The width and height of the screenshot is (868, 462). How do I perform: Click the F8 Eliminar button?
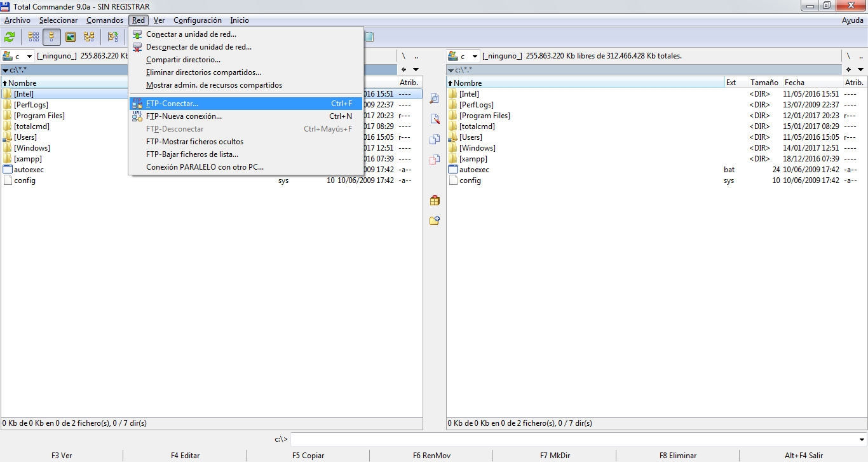pos(678,456)
